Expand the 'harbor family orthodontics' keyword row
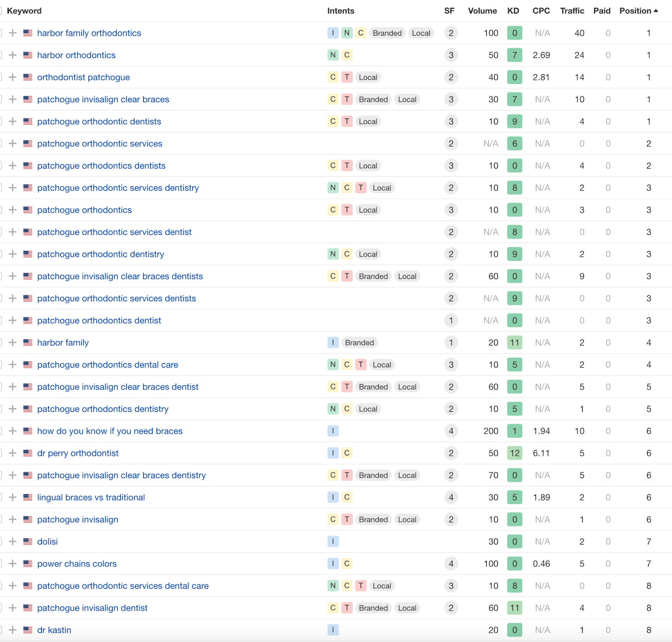This screenshot has width=672, height=642. [x=13, y=33]
